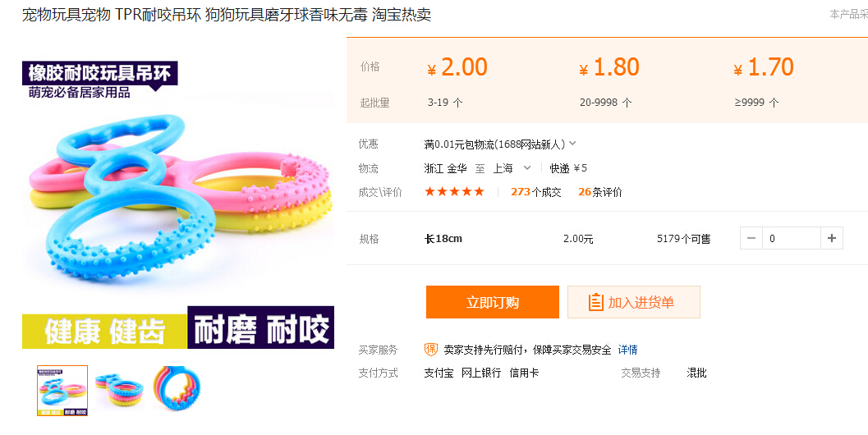Select the first product thumbnail

click(x=62, y=390)
